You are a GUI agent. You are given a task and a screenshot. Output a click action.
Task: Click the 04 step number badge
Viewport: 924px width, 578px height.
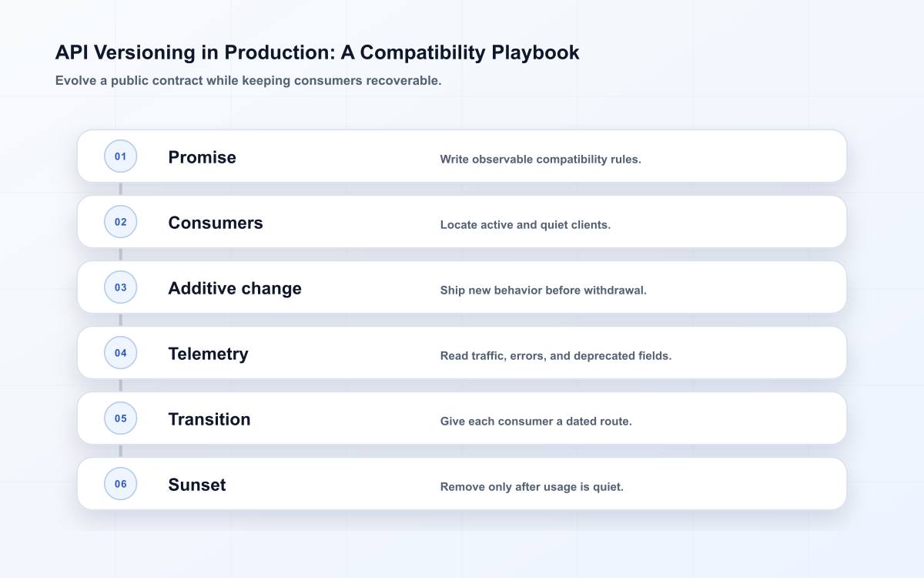click(120, 353)
